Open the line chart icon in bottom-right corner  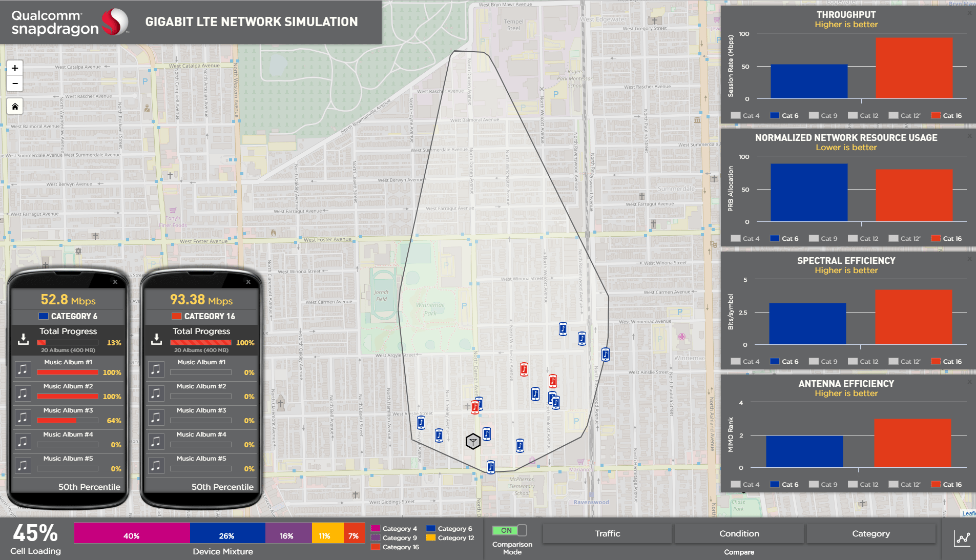tap(962, 538)
